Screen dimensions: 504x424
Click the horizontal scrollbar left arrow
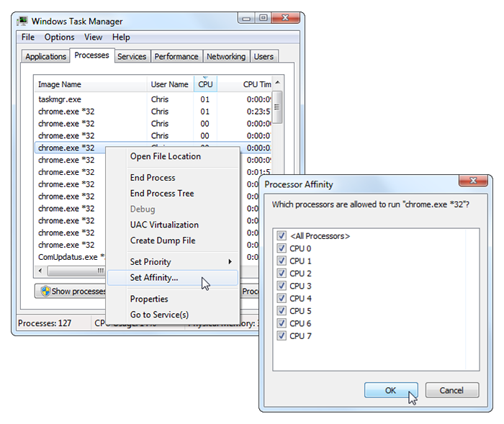pyautogui.click(x=40, y=271)
